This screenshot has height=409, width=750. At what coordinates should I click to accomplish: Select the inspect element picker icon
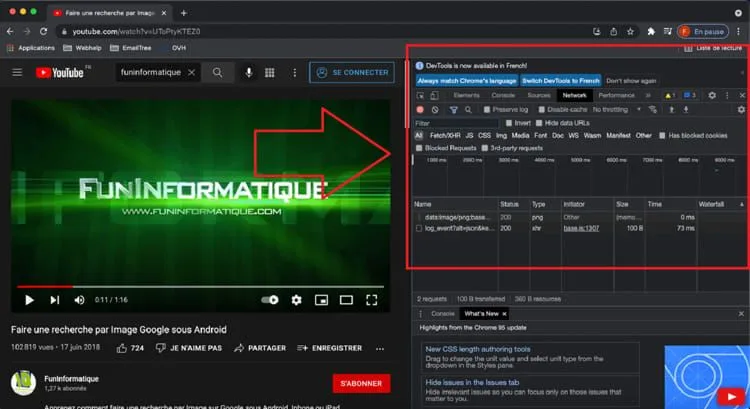click(x=422, y=95)
